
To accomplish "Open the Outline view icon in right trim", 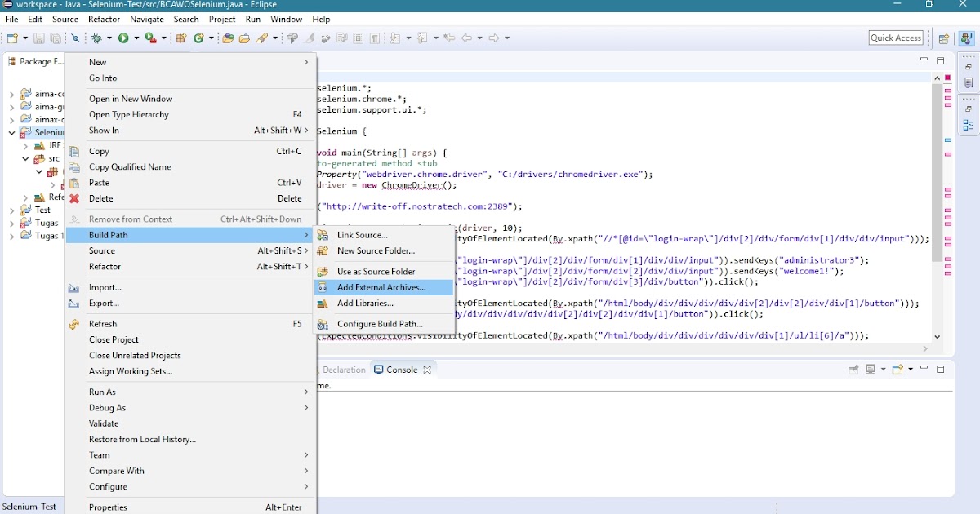I will click(969, 125).
